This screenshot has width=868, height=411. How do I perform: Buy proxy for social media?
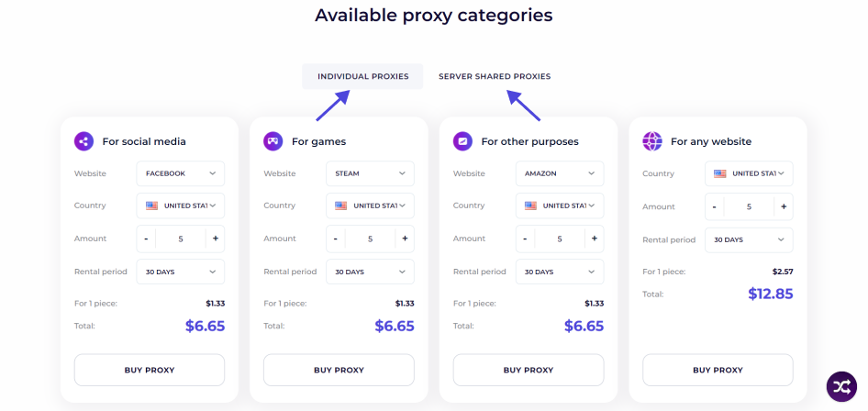click(x=150, y=370)
